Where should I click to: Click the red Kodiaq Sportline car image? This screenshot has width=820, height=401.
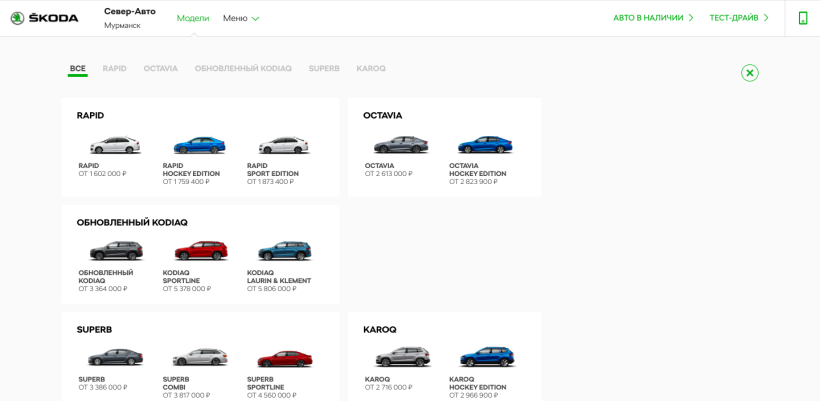pyautogui.click(x=201, y=251)
